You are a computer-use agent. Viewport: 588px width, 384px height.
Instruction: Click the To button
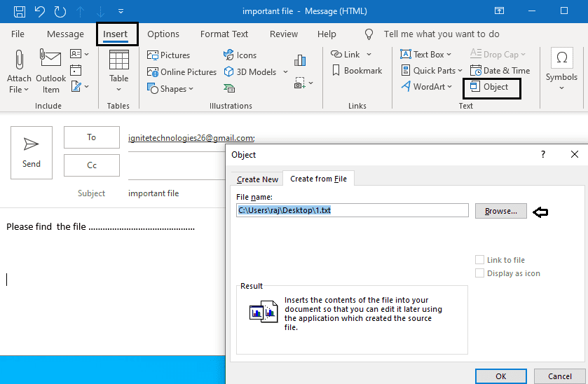pos(92,137)
